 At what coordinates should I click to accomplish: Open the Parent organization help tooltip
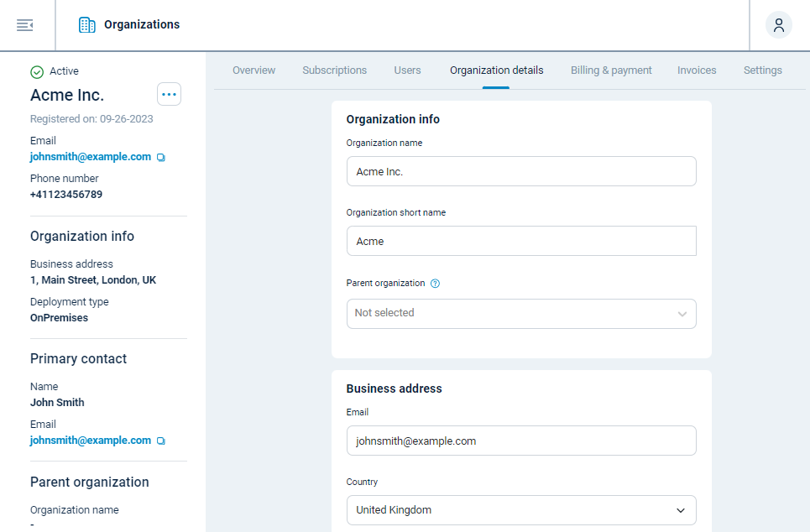[435, 283]
